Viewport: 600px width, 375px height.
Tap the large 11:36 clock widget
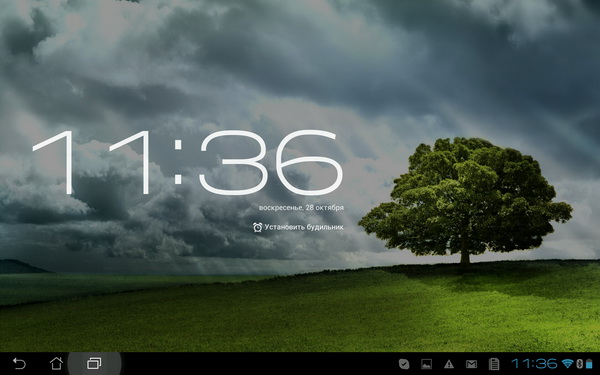188,162
